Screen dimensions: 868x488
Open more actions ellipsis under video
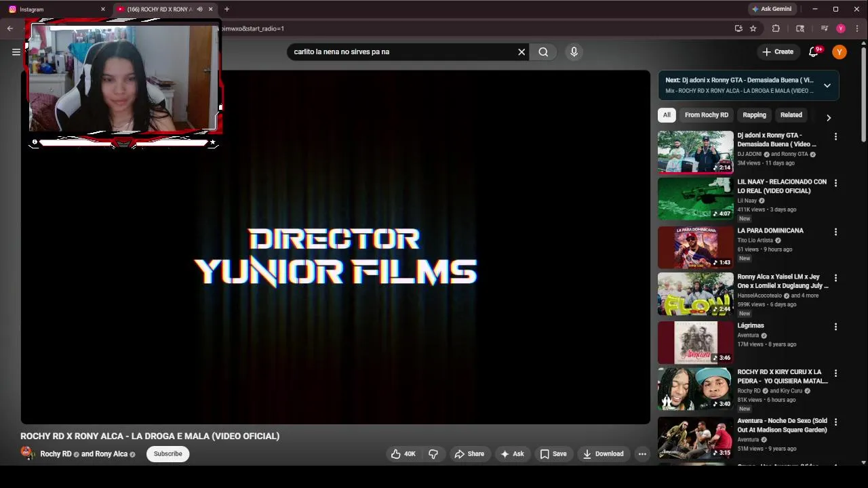coord(642,454)
